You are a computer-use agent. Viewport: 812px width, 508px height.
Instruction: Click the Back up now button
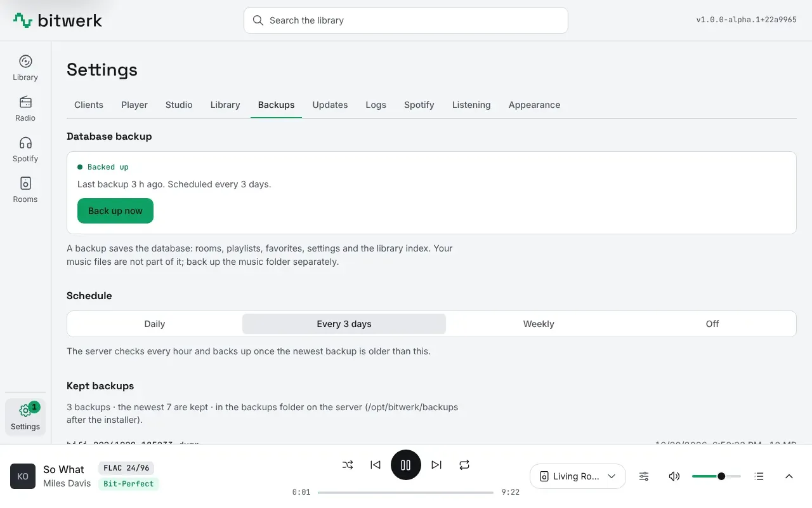(115, 211)
